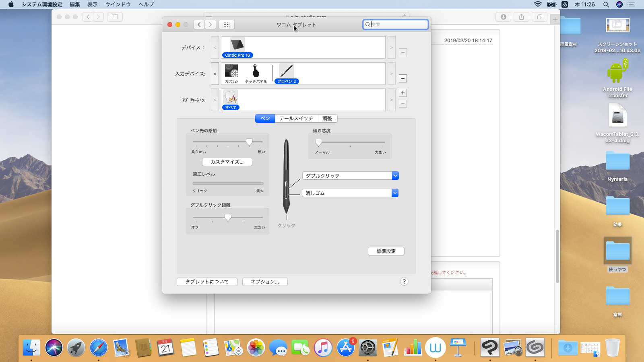
Task: Adjust the 傾き感度 slider handle
Action: pyautogui.click(x=318, y=142)
